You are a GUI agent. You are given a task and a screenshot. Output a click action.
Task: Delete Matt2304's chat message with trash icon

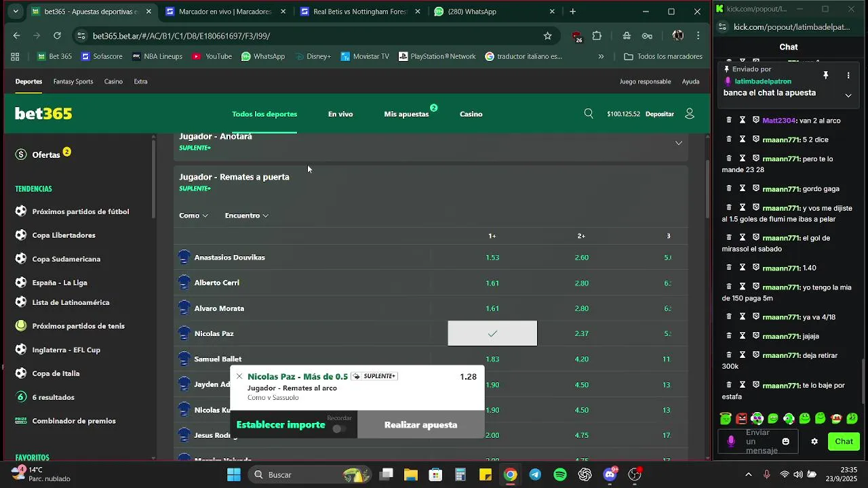[729, 121]
